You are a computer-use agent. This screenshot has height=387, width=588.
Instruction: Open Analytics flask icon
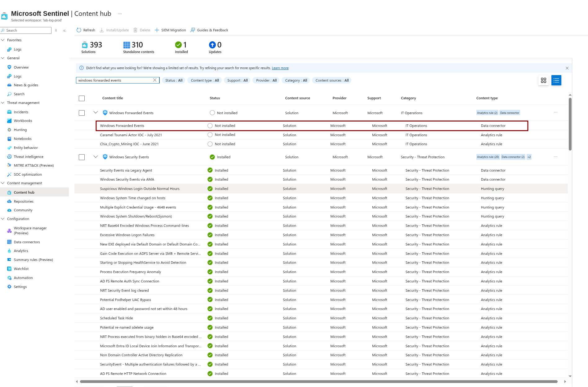(9, 251)
